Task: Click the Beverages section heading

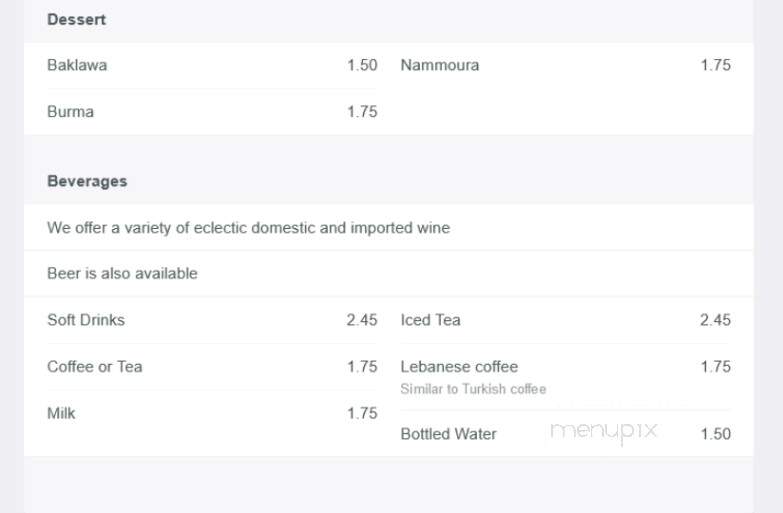Action: coord(87,181)
